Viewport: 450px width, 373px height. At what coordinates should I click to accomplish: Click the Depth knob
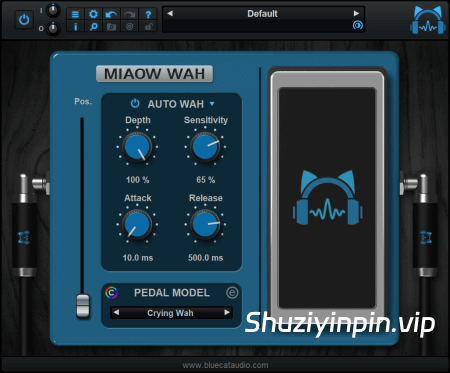coord(137,147)
